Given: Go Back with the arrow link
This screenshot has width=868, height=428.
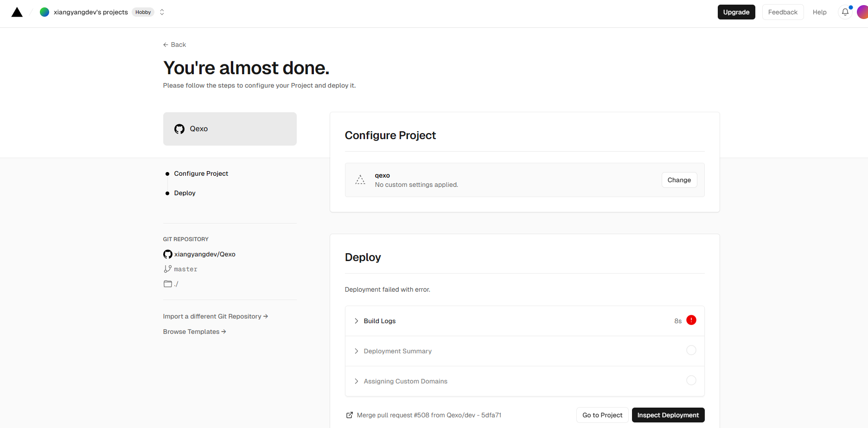Looking at the screenshot, I should (174, 45).
